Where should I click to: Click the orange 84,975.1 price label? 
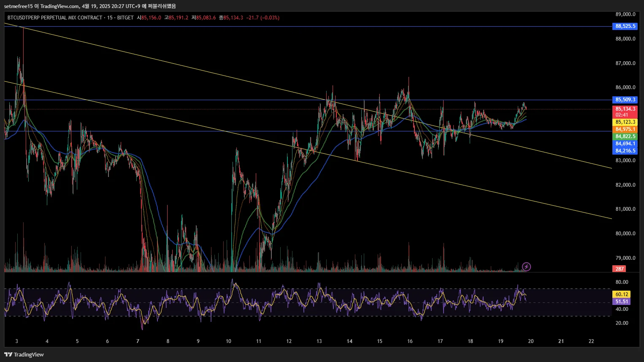[625, 129]
